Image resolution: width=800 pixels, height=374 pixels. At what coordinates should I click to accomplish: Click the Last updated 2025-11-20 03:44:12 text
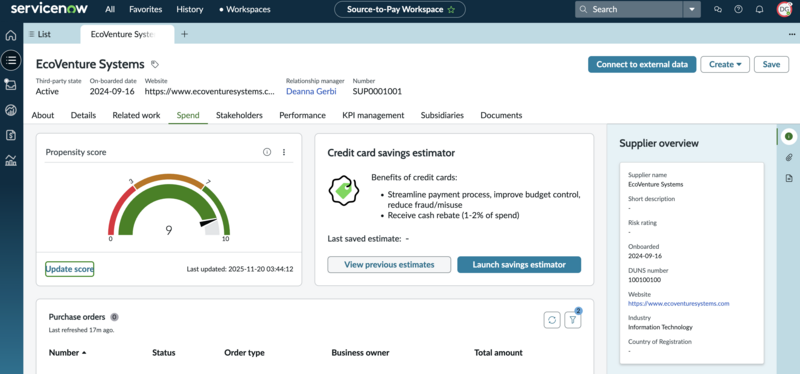(x=240, y=269)
